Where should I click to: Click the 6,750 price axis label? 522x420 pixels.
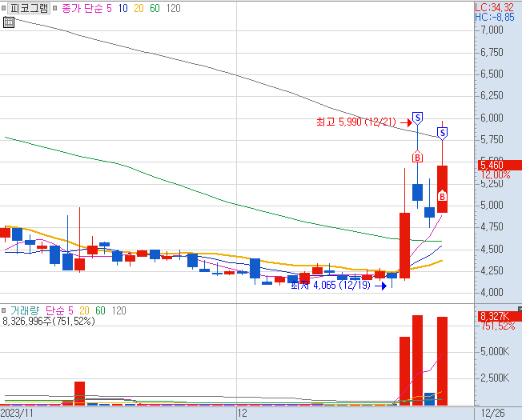pos(492,52)
